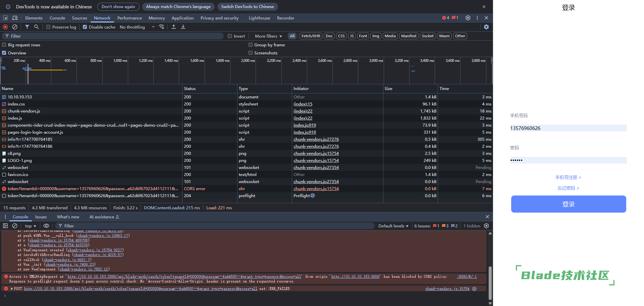The height and width of the screenshot is (306, 644).
Task: Open the Application tab
Action: (182, 18)
